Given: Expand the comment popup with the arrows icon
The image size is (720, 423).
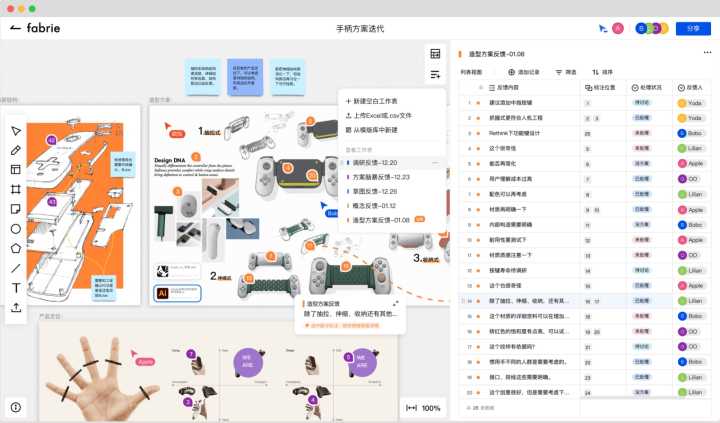Looking at the screenshot, I should pyautogui.click(x=395, y=304).
